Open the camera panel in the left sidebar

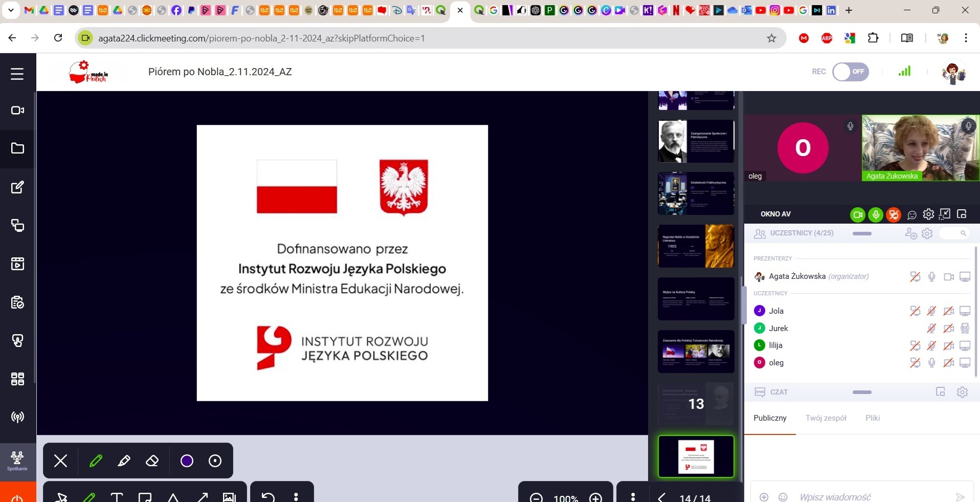point(17,110)
